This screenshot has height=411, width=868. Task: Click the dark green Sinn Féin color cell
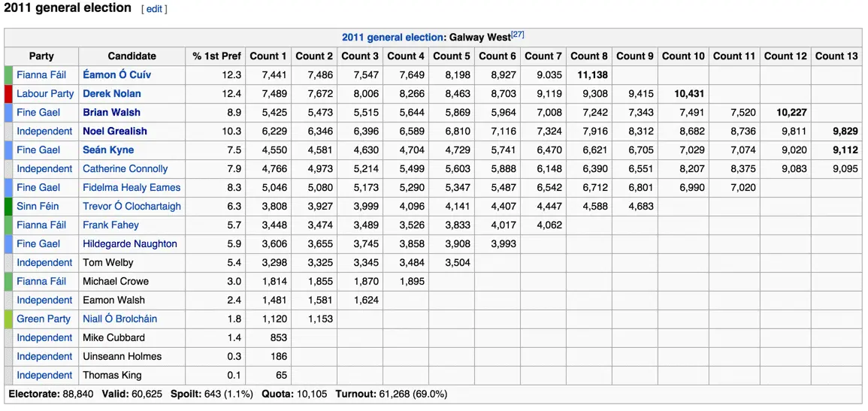(x=8, y=207)
